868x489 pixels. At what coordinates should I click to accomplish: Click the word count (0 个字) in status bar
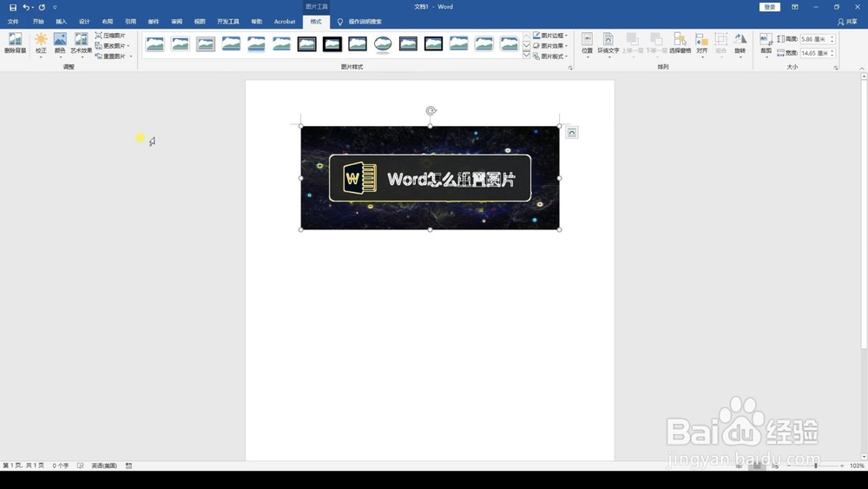61,466
